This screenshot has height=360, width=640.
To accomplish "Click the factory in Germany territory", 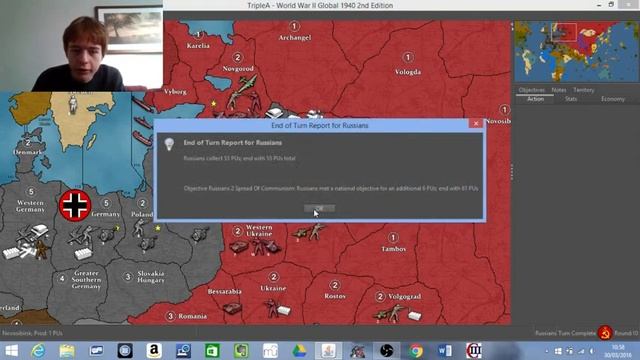I will [x=83, y=254].
